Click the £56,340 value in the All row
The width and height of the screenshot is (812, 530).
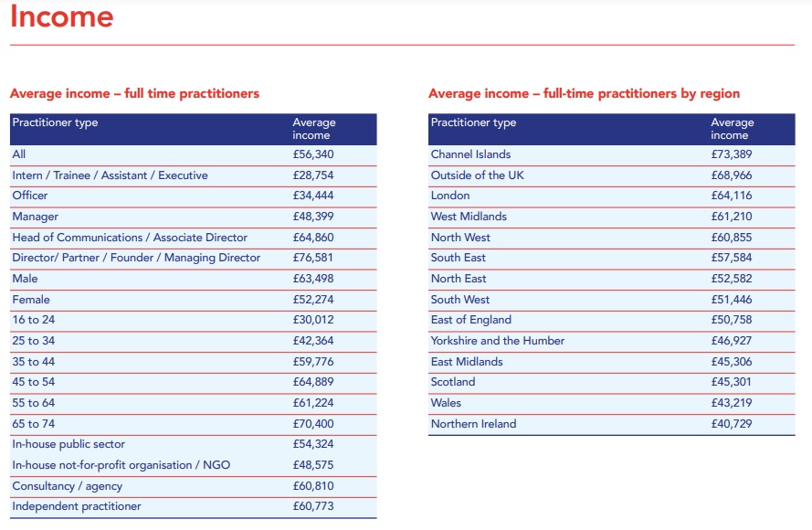313,154
